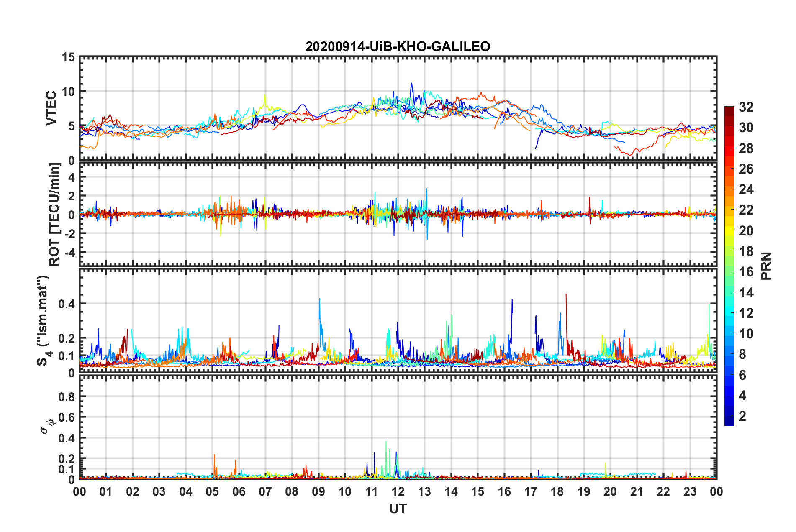Click colorbar tick value 16
This screenshot has width=796, height=532.
(x=746, y=272)
